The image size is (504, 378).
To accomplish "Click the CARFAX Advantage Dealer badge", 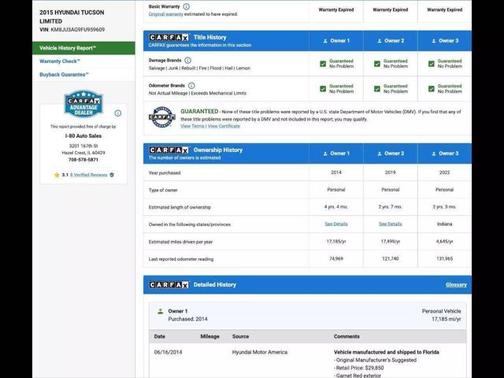I will point(83,104).
